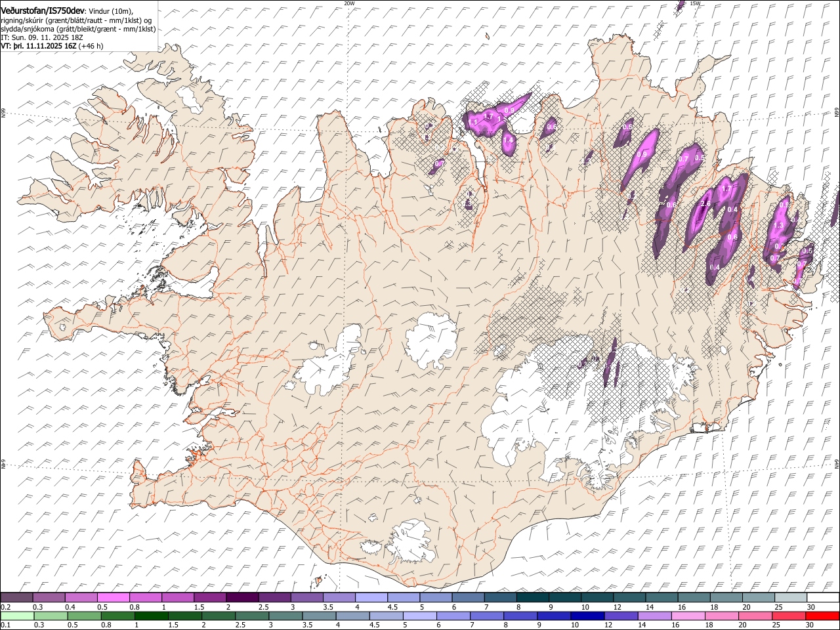The width and height of the screenshot is (840, 630).
Task: Click the bright pink 0.5 swatch in the upper snow scale
Action: [x=113, y=598]
